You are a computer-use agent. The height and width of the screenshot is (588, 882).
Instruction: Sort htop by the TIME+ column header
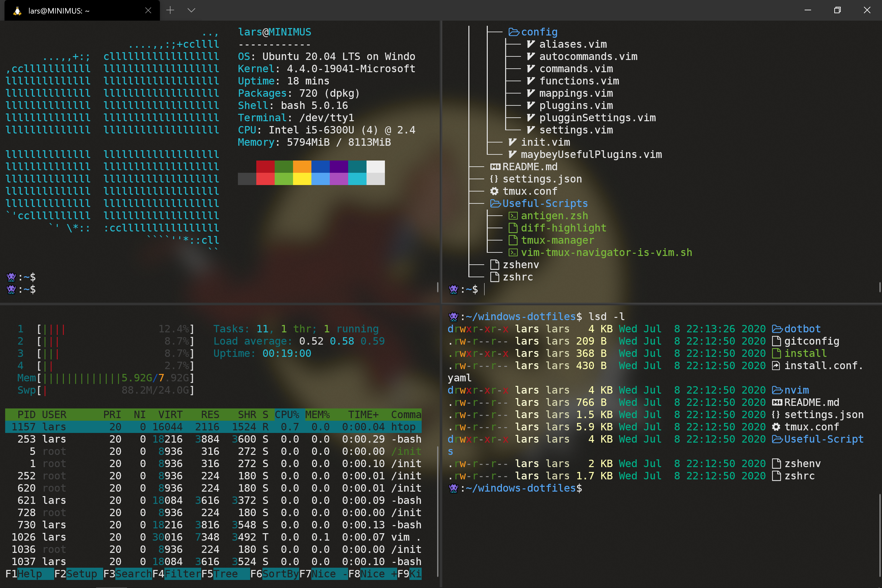click(363, 415)
